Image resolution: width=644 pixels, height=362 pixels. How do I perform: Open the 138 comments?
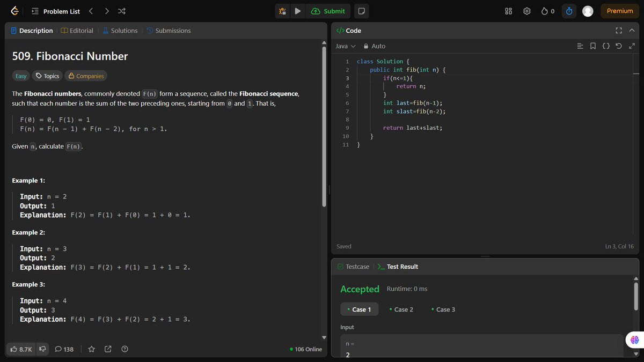64,349
